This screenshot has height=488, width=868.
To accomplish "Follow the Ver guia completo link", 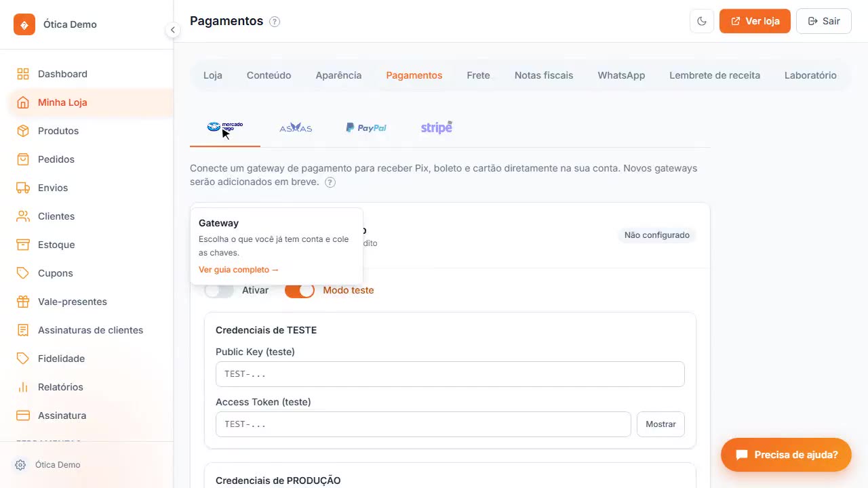I will click(239, 270).
